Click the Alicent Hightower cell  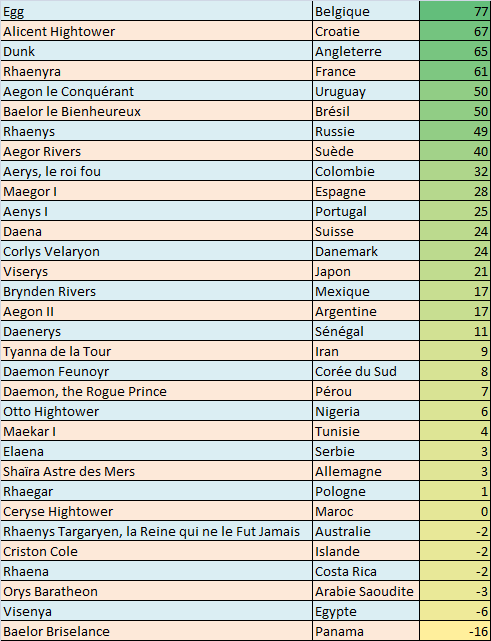[157, 31]
